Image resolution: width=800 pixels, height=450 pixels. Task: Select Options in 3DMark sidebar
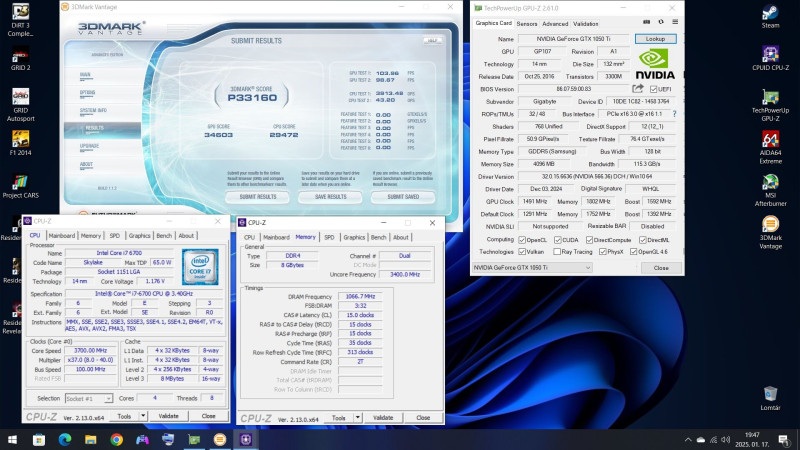87,92
